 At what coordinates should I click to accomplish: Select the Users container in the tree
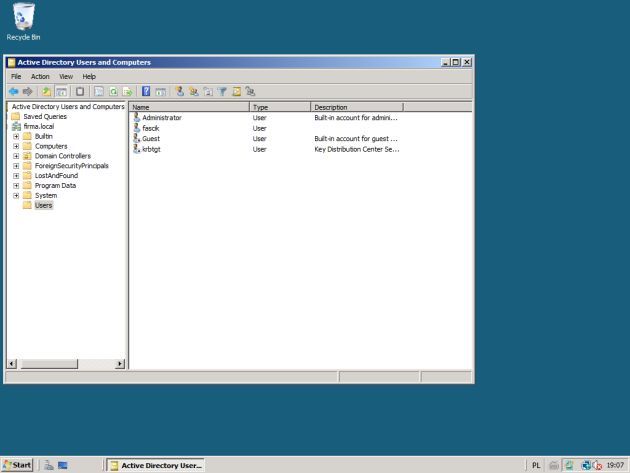[x=43, y=205]
